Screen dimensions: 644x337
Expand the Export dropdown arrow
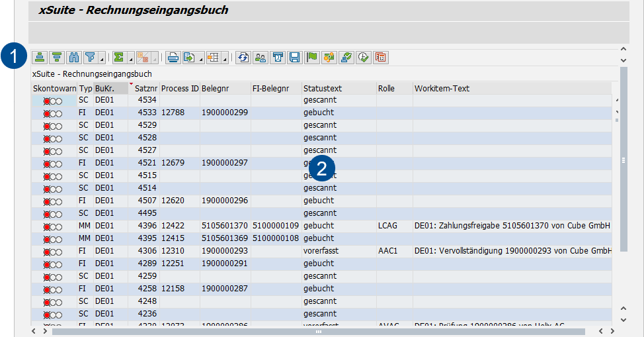(x=200, y=60)
